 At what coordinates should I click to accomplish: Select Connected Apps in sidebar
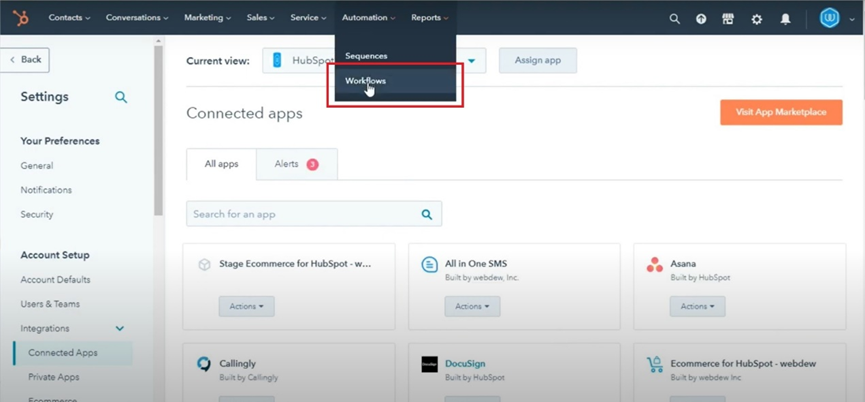[x=73, y=353]
